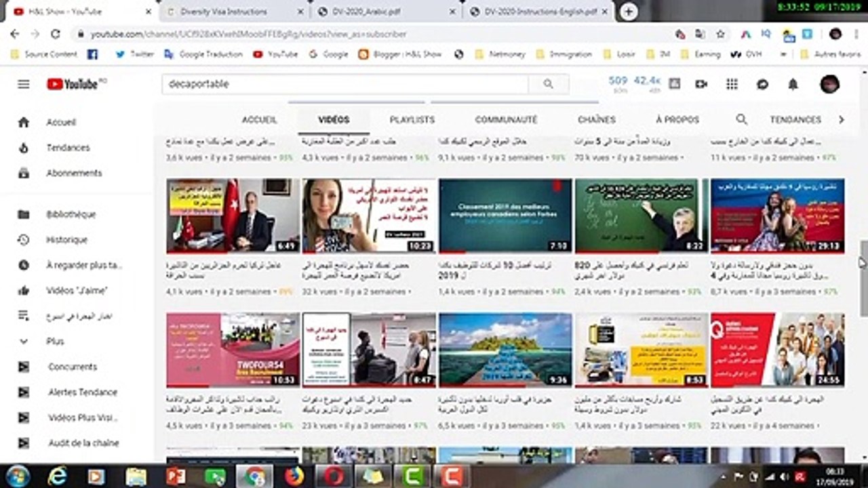Reload the current page
The width and height of the screenshot is (868, 488).
point(56,34)
